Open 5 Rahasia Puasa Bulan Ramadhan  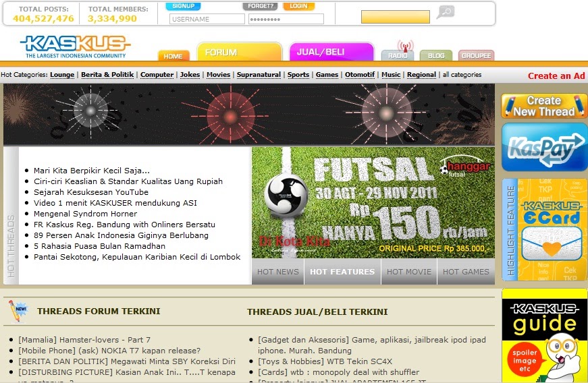pos(99,247)
